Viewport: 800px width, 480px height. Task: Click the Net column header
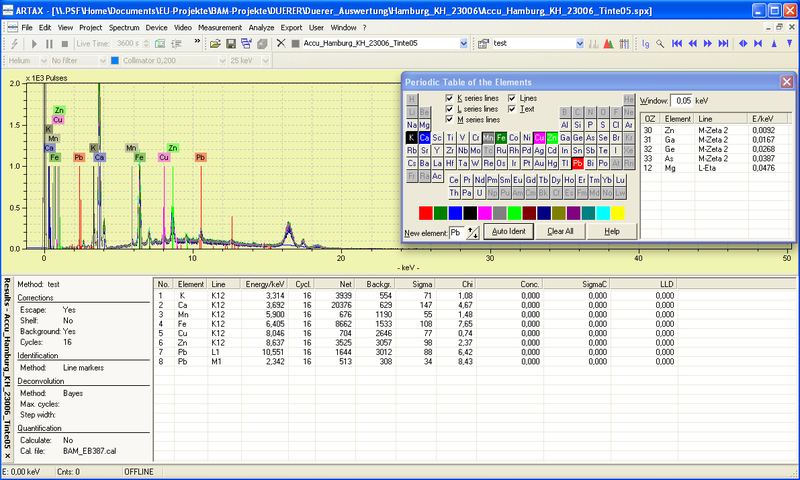click(335, 284)
